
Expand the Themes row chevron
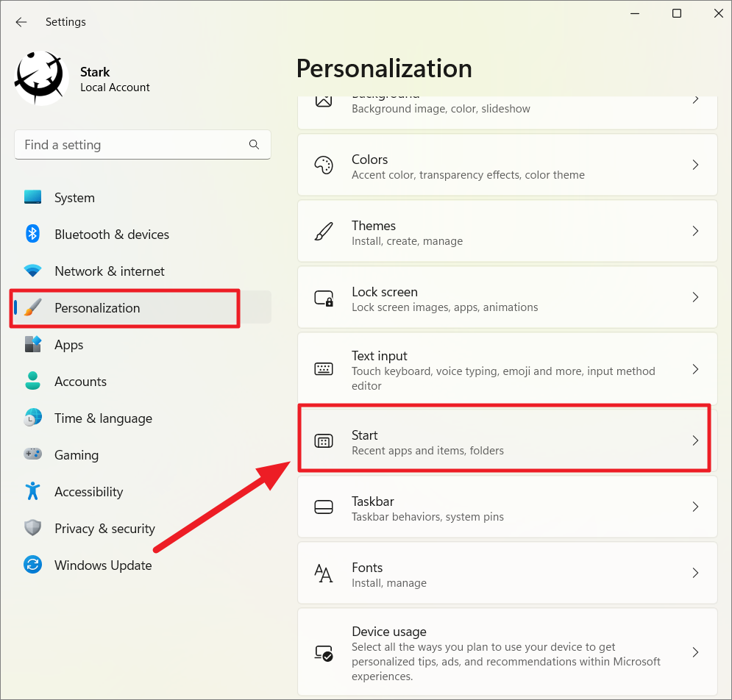click(x=696, y=231)
